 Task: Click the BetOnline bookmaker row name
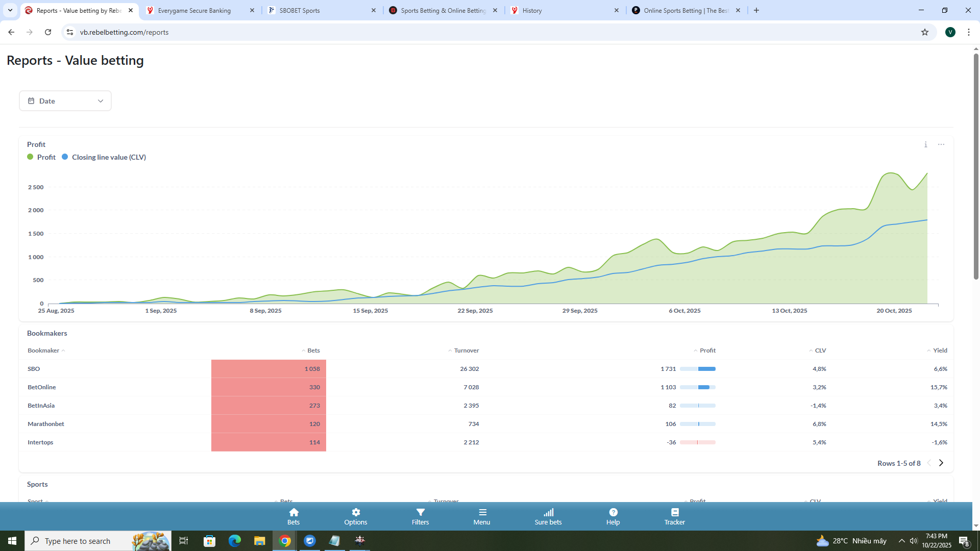pos(42,387)
